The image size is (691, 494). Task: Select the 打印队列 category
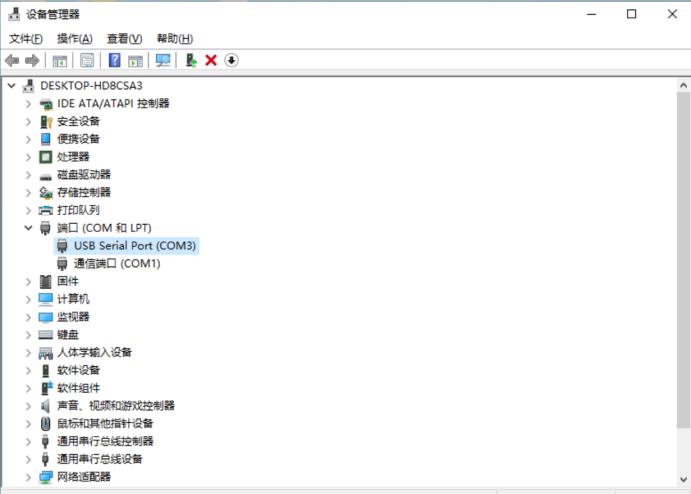tap(78, 210)
